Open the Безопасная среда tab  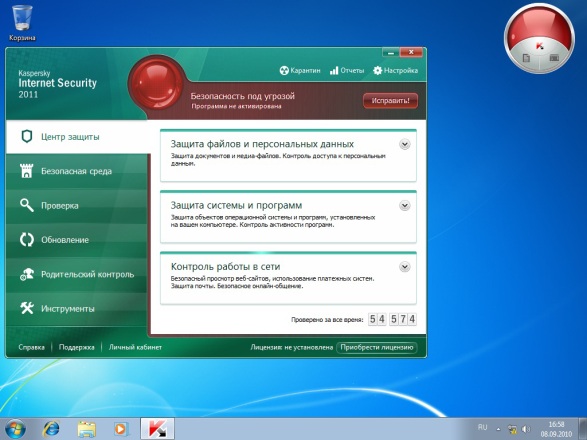click(77, 171)
